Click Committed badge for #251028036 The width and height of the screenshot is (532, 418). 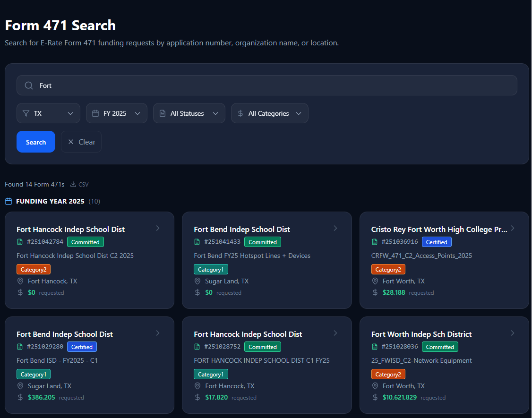440,347
